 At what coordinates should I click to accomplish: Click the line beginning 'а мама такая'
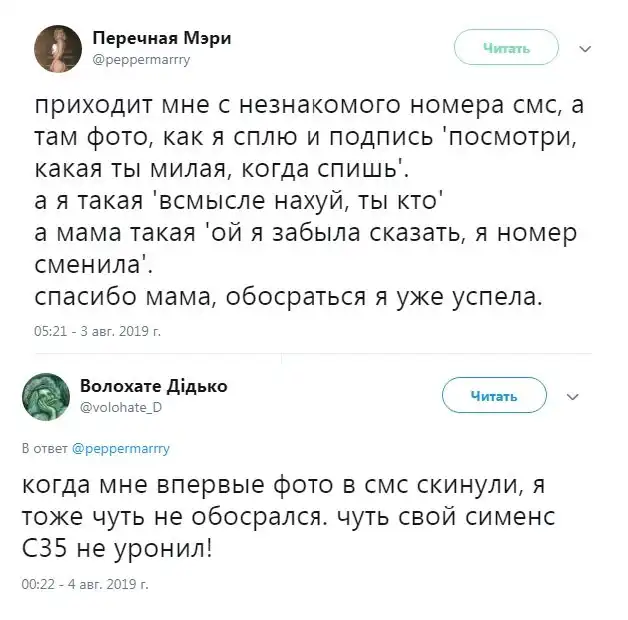(x=303, y=233)
